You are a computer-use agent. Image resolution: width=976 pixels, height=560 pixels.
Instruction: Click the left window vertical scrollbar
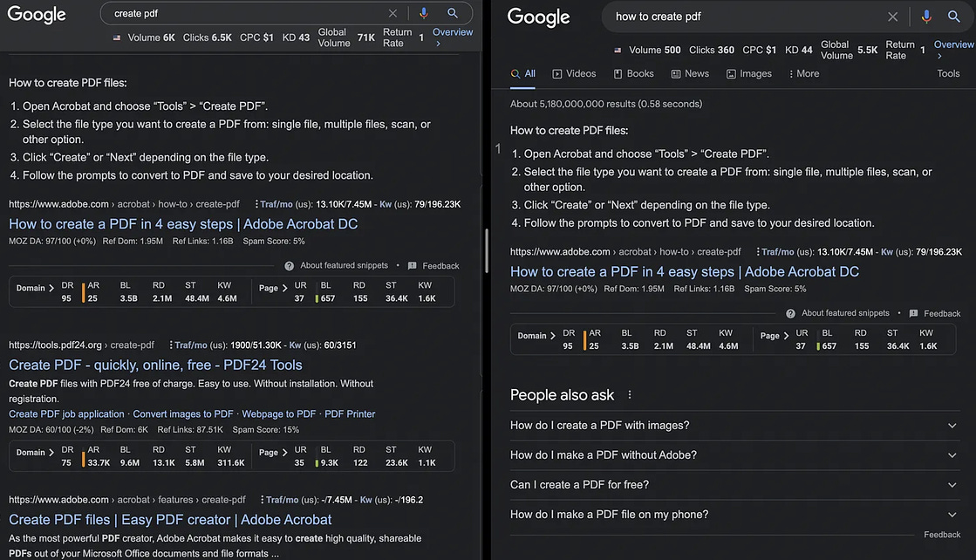[x=486, y=250]
